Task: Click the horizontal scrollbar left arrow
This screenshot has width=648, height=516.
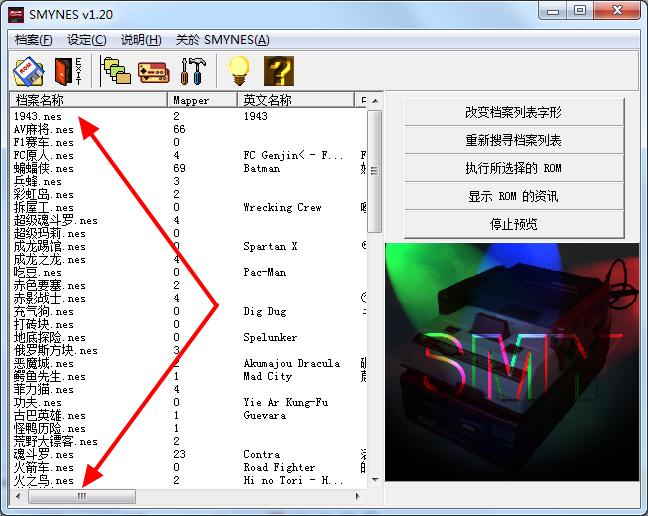Action: 18,496
